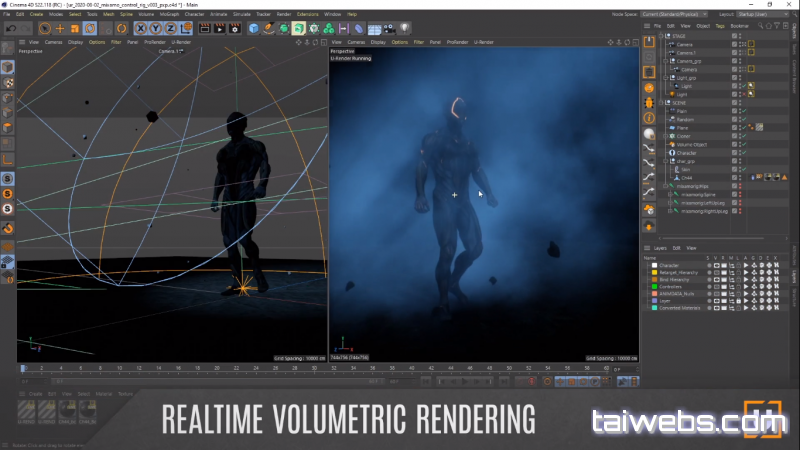Toggle the Y axis lock button
Image resolution: width=800 pixels, height=450 pixels.
[155, 29]
